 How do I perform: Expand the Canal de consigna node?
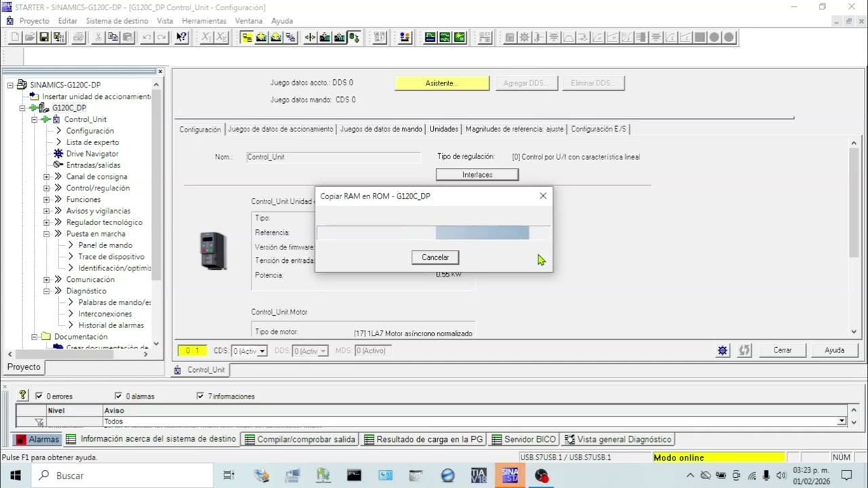click(x=47, y=177)
